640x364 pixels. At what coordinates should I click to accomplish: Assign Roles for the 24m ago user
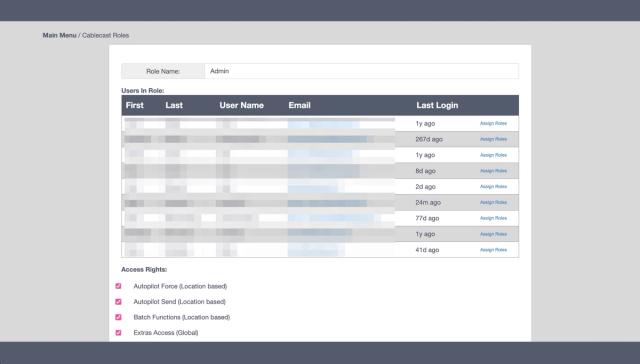493,202
